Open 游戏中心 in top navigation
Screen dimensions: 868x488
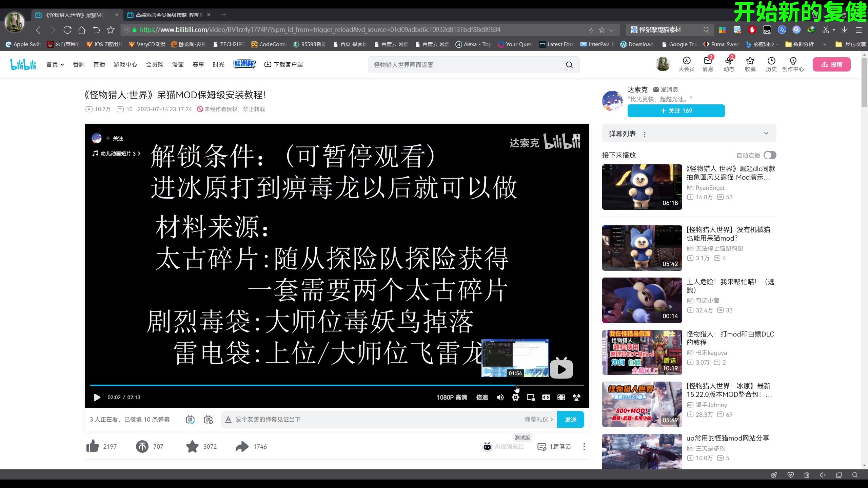tap(125, 64)
